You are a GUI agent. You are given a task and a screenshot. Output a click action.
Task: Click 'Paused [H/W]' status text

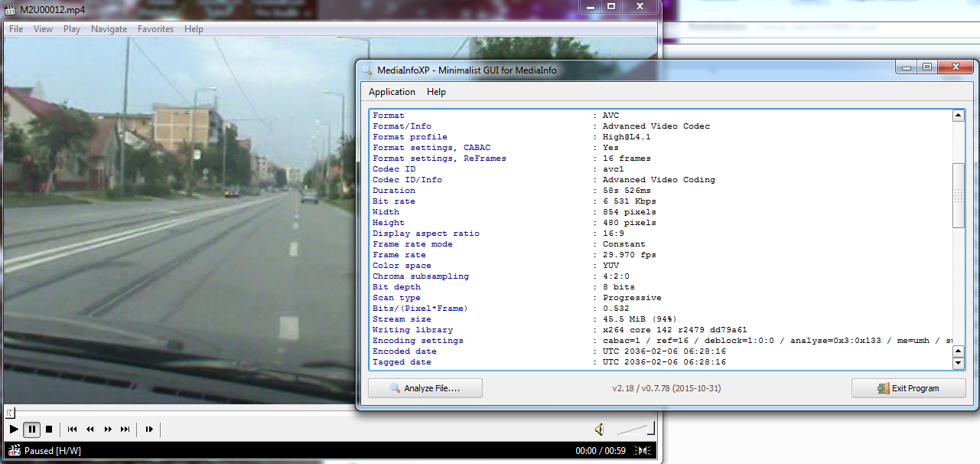pyautogui.click(x=53, y=451)
